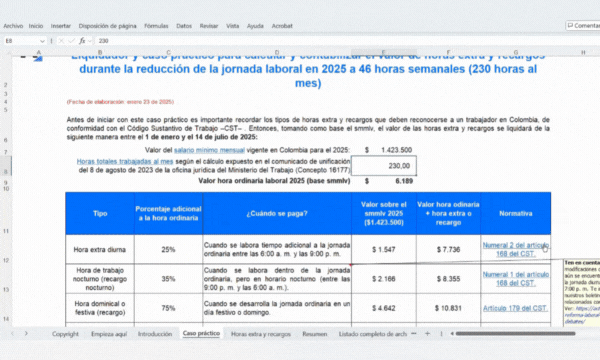
Task: Click the $ 10.831 value cell
Action: (448, 308)
